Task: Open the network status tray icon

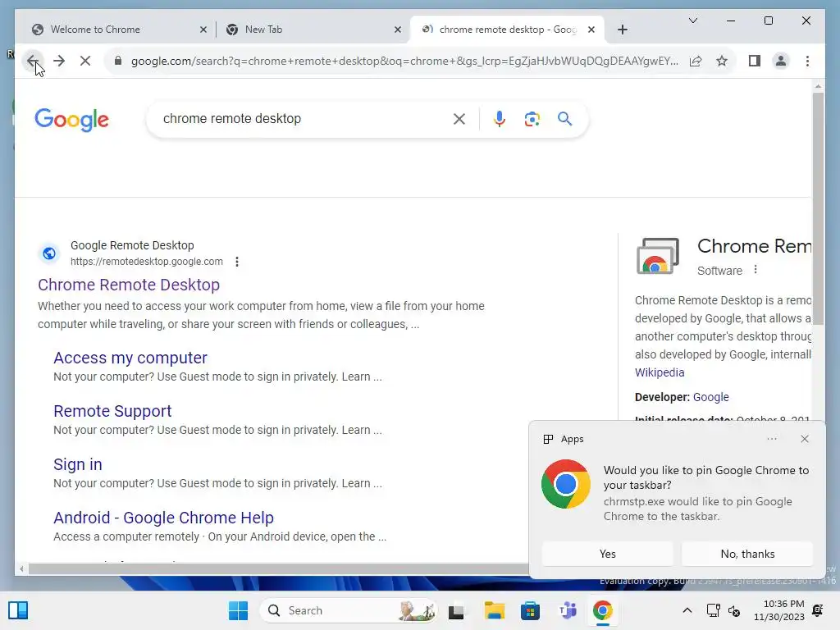Action: [713, 610]
